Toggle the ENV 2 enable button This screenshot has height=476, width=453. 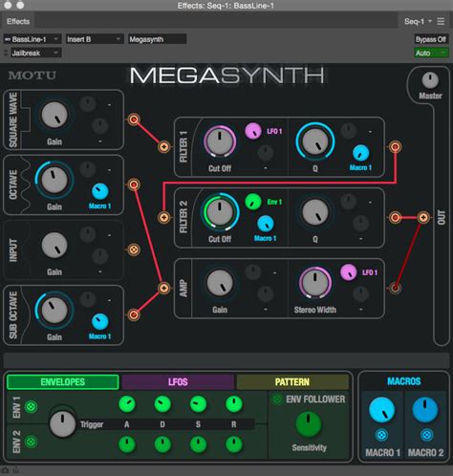31,442
